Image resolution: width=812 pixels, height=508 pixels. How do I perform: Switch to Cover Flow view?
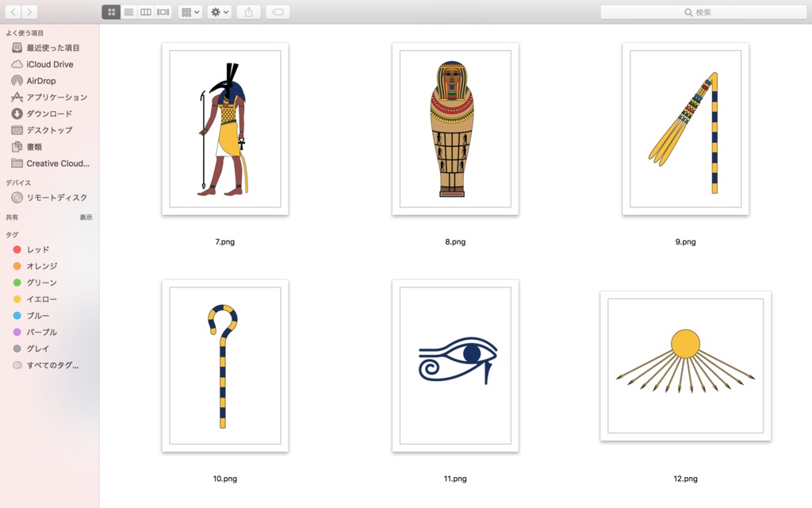163,12
